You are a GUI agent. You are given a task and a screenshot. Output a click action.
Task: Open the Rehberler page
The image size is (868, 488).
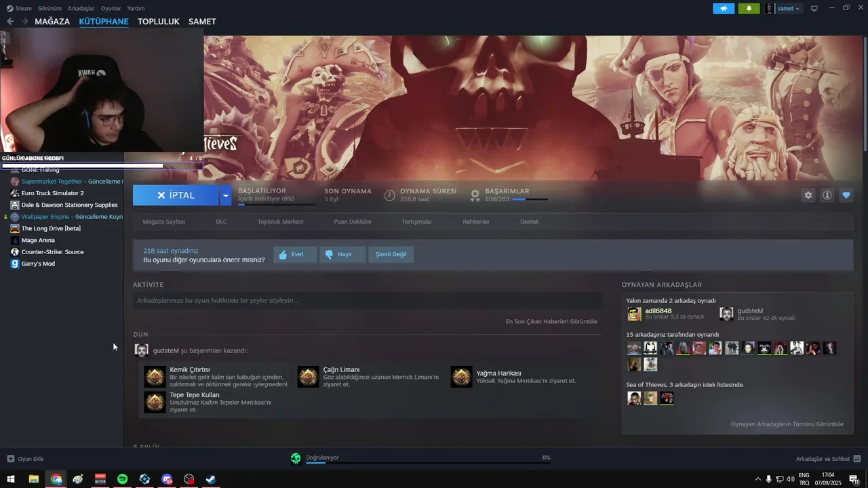tap(476, 222)
